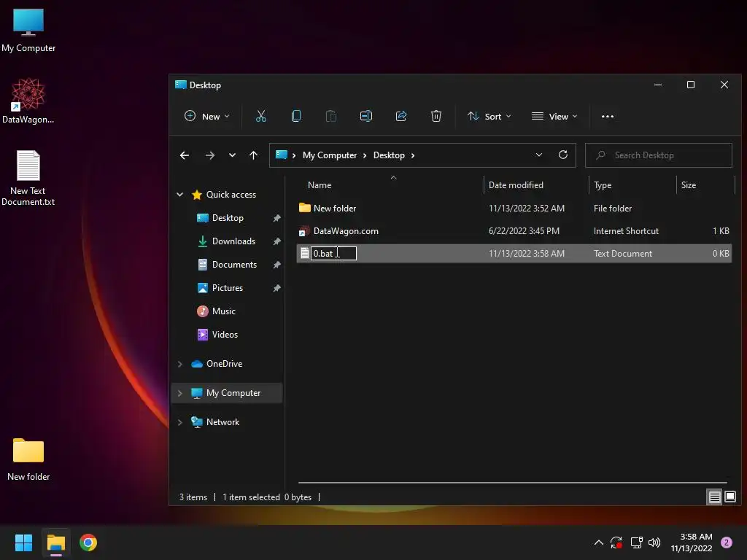Open Documents in navigation pane
Screen dimensions: 747x560
pyautogui.click(x=234, y=264)
